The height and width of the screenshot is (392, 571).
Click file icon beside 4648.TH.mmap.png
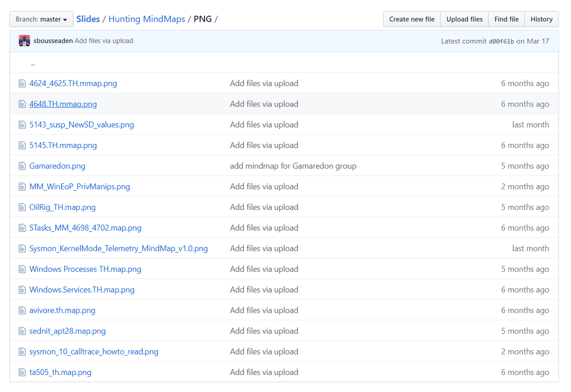coord(22,104)
